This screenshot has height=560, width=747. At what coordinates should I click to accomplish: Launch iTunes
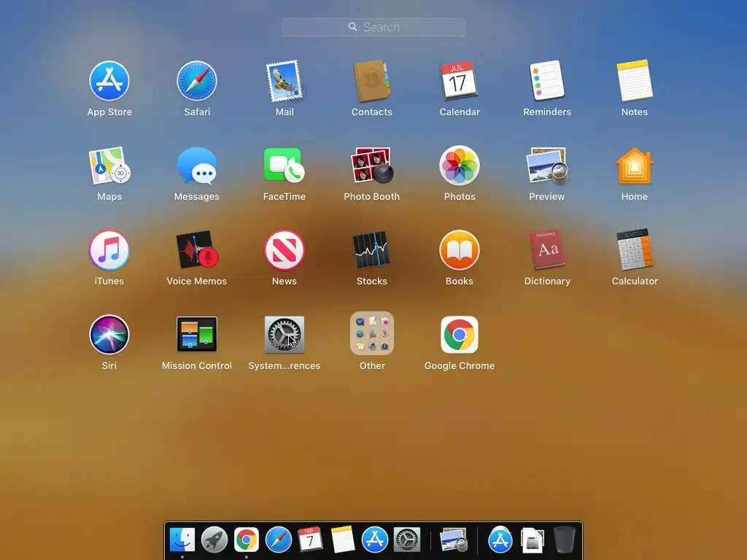(x=109, y=250)
